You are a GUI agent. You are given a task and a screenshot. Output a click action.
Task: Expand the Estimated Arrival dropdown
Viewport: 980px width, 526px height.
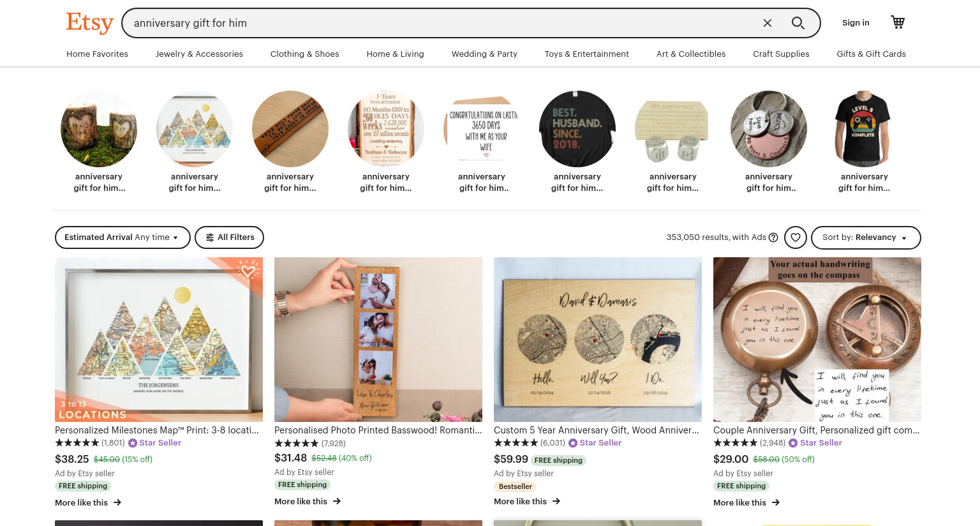coord(122,237)
